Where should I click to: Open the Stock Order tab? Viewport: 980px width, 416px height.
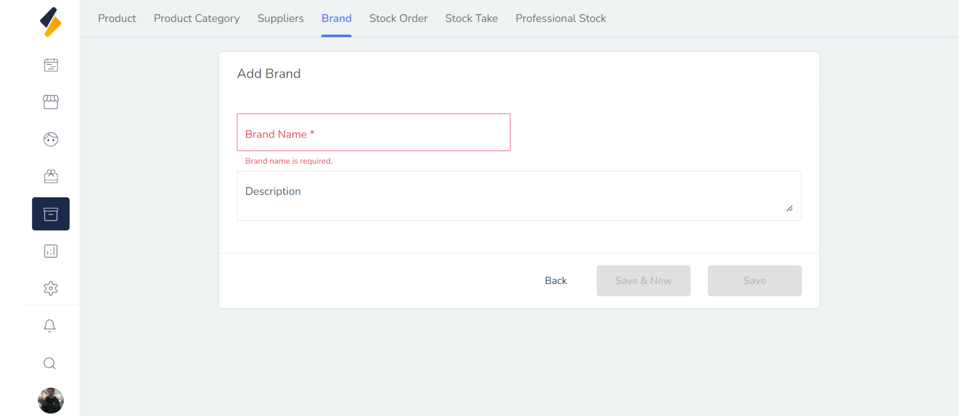coord(398,18)
